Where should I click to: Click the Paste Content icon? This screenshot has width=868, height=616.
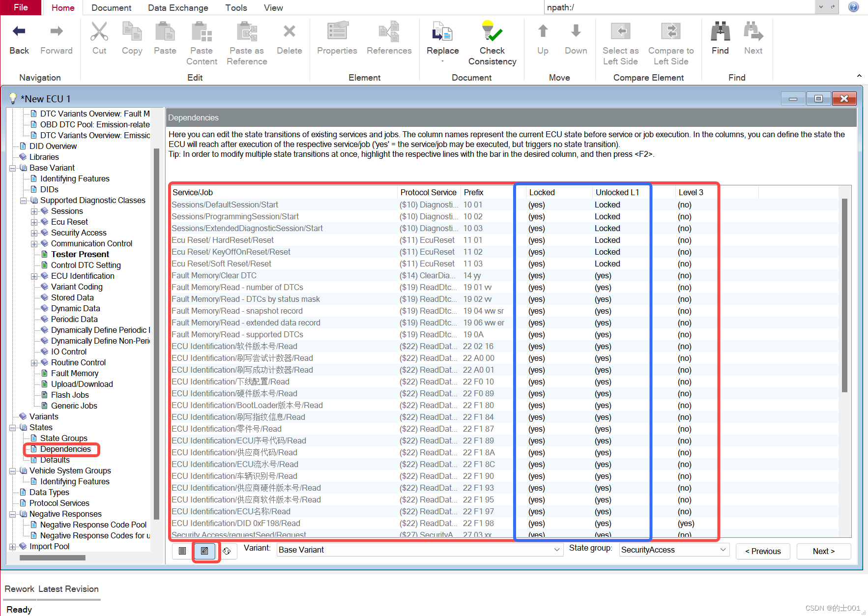point(202,31)
